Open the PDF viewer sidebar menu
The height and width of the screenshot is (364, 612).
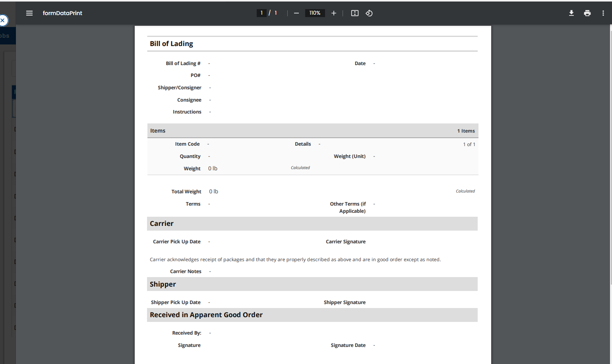tap(29, 13)
